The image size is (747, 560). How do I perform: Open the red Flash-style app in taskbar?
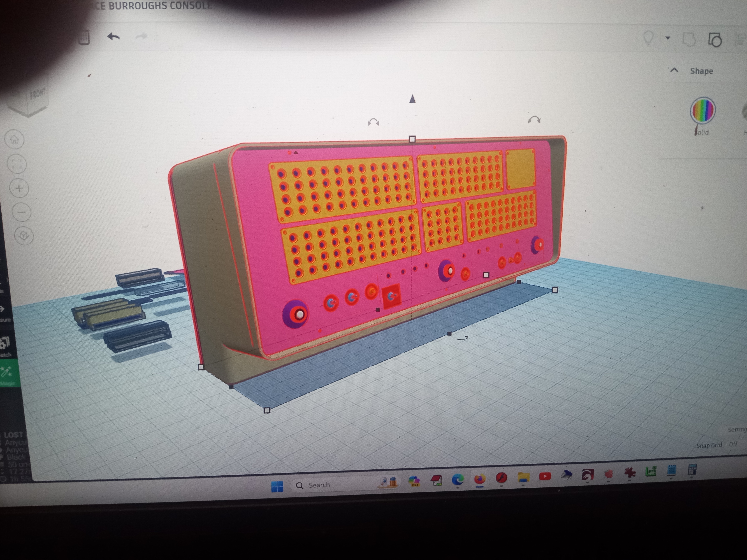click(502, 478)
